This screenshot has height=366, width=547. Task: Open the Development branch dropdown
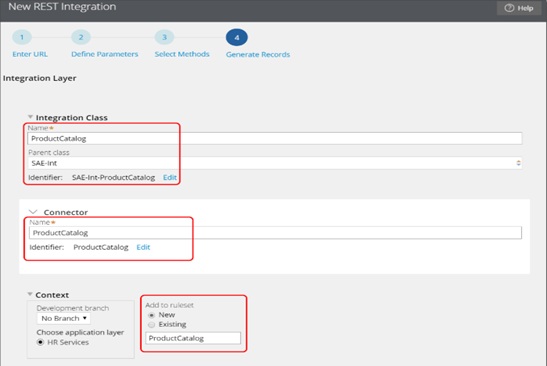63,318
